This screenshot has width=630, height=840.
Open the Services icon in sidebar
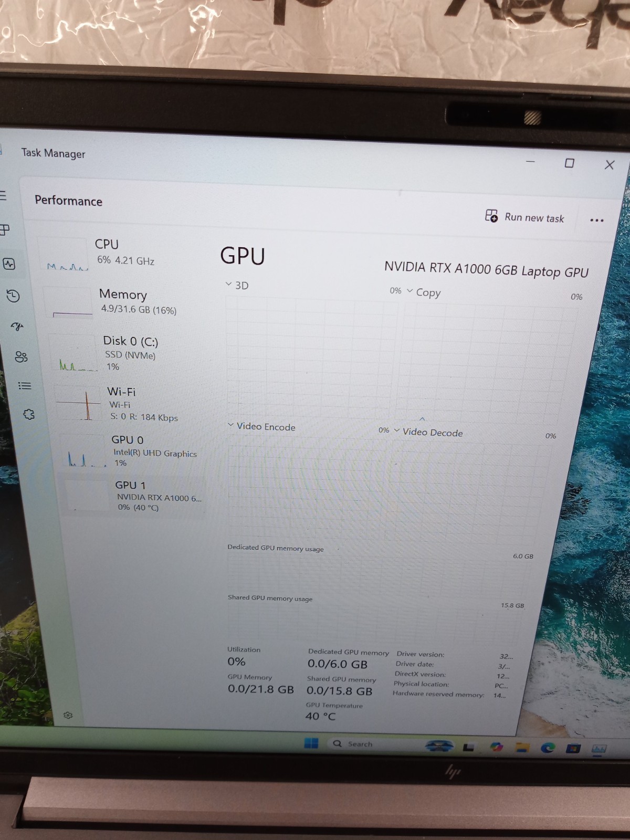click(x=29, y=415)
